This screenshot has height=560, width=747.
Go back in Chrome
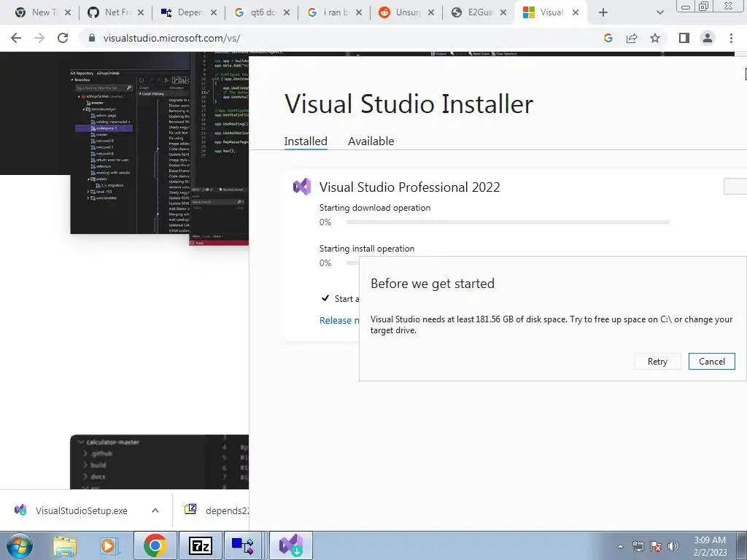[x=16, y=38]
